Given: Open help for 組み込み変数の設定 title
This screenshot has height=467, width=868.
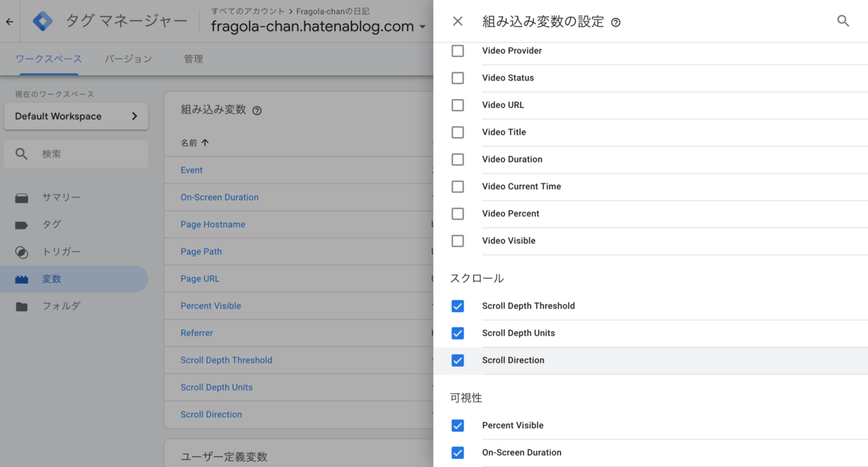Looking at the screenshot, I should pos(616,22).
